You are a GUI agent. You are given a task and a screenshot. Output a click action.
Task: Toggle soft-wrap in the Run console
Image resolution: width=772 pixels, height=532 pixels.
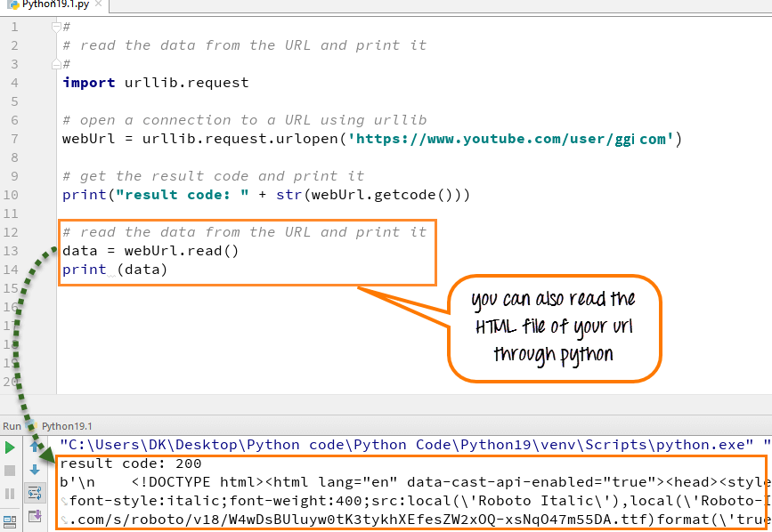(36, 493)
